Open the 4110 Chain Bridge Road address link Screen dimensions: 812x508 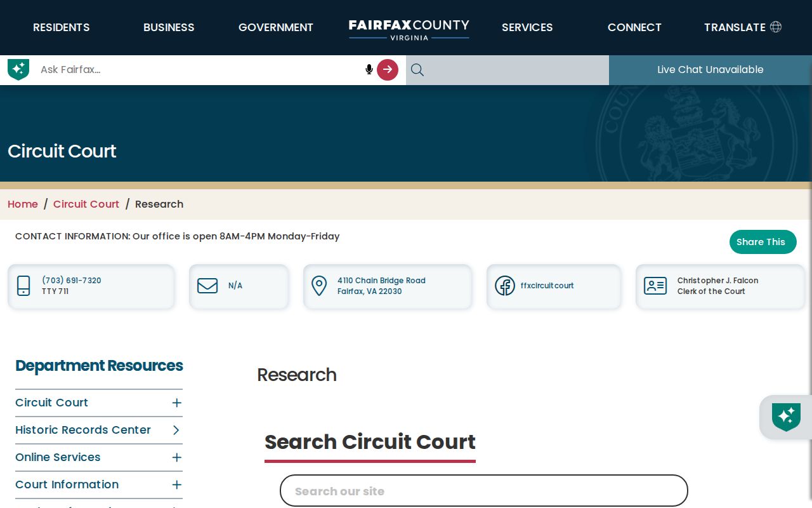click(x=381, y=286)
